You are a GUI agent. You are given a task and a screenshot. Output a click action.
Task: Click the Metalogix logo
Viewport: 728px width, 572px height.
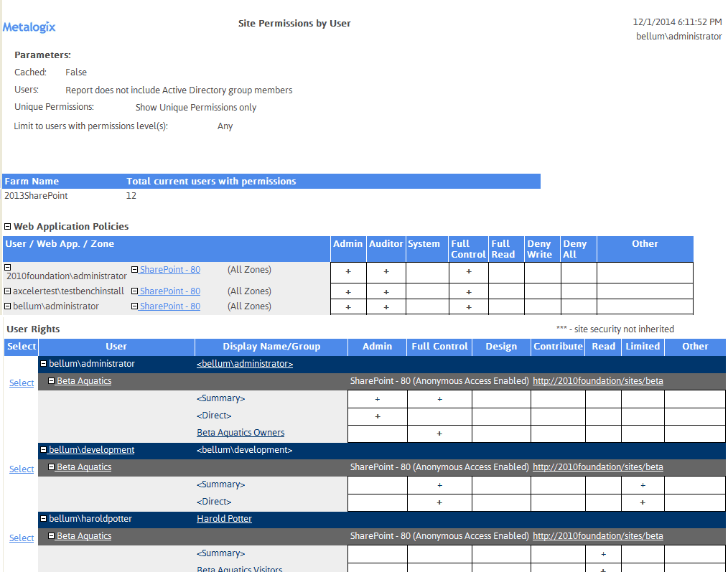coord(29,27)
